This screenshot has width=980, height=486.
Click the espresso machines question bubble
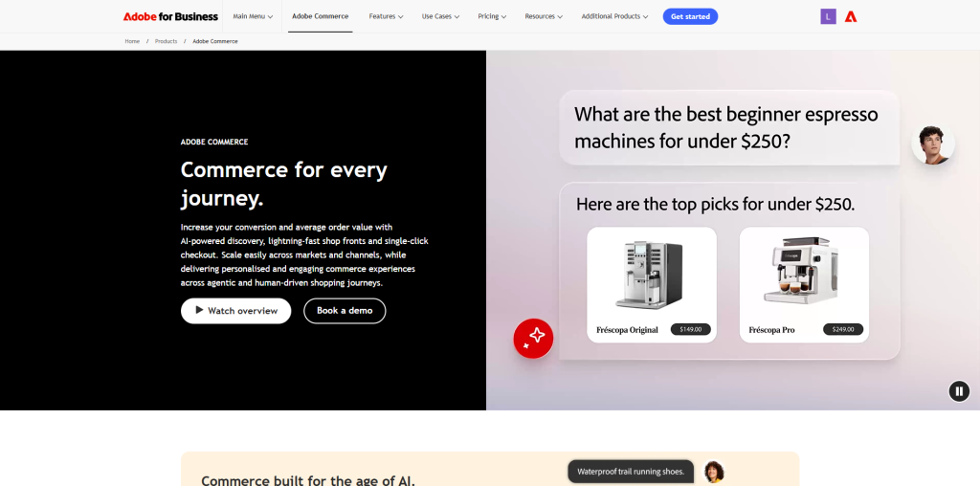728,127
